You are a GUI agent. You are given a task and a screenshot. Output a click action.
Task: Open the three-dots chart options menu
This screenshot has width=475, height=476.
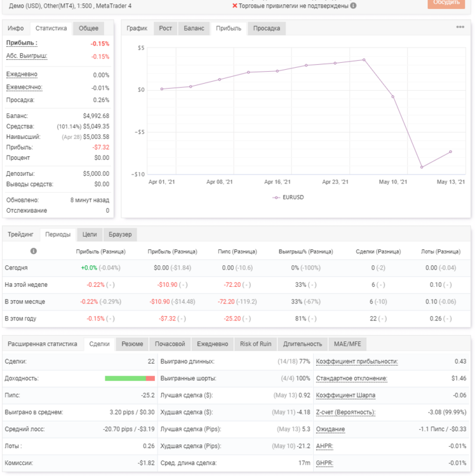point(460,27)
